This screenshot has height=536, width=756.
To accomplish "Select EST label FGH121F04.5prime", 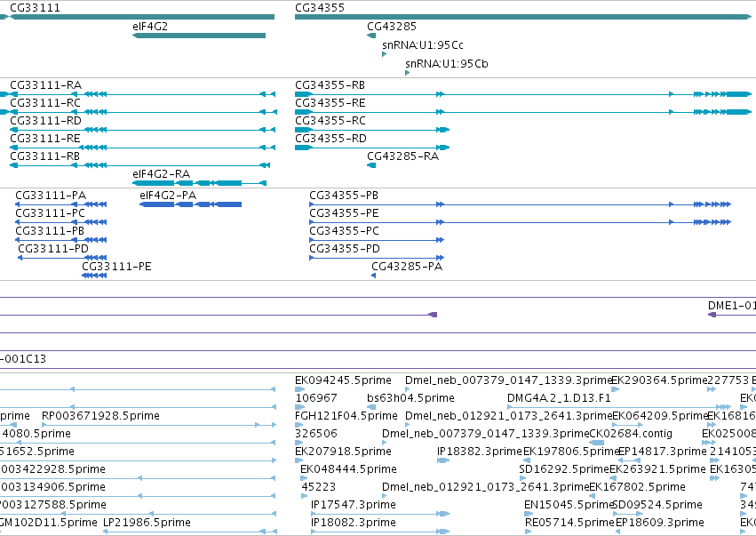I will pyautogui.click(x=346, y=416).
